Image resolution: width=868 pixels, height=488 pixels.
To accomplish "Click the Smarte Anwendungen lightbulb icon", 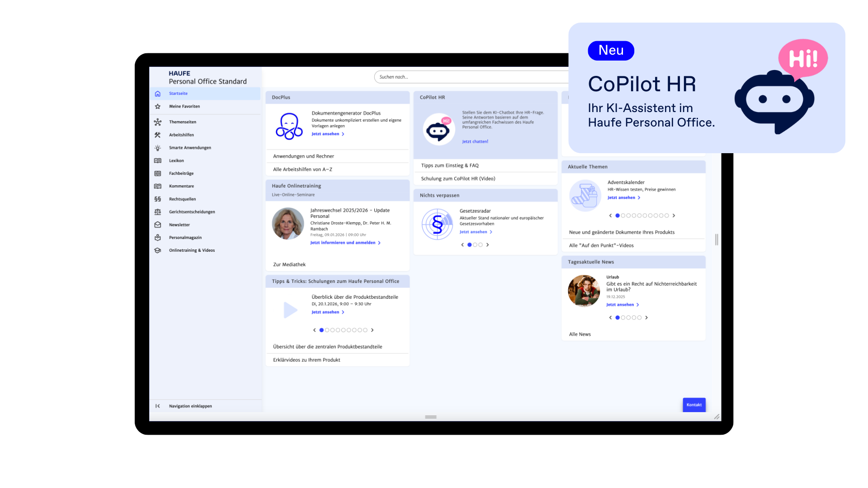I will pyautogui.click(x=157, y=148).
